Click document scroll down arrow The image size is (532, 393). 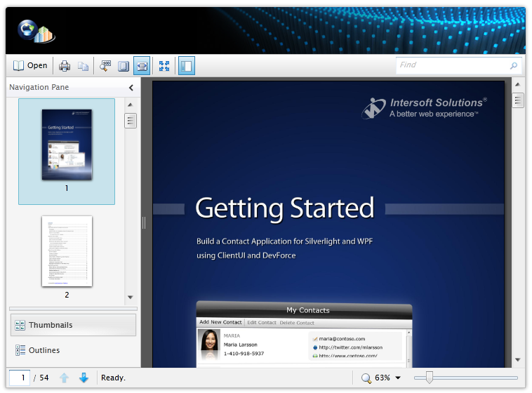point(518,360)
